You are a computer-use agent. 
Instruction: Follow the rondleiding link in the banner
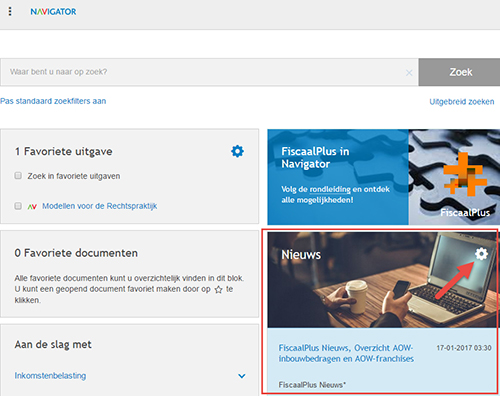coord(330,189)
